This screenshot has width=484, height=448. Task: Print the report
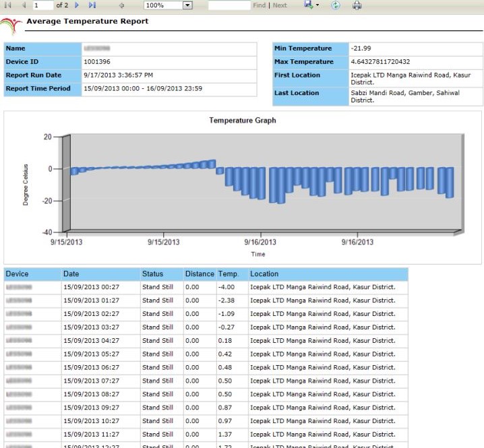pos(357,5)
